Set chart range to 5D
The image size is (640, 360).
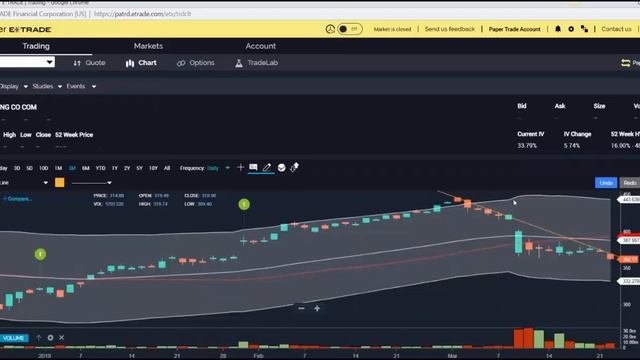click(x=29, y=168)
